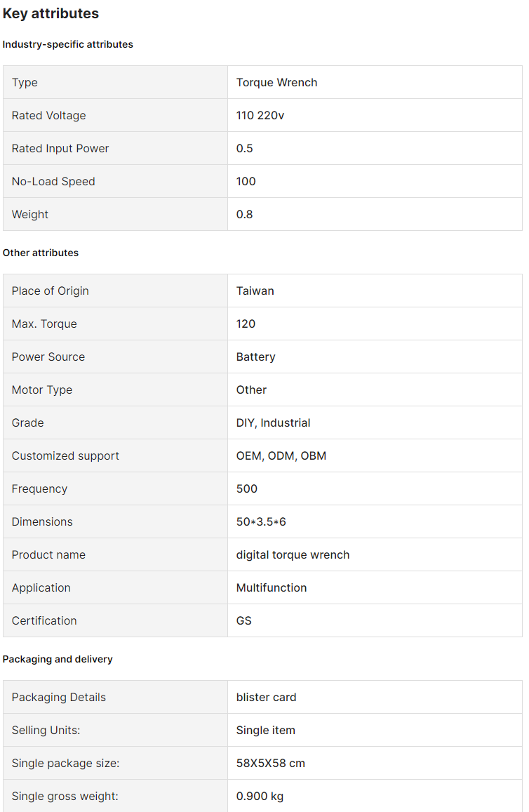Click the Rated Input Power label
Screen dimensions: 529x812
coord(60,148)
